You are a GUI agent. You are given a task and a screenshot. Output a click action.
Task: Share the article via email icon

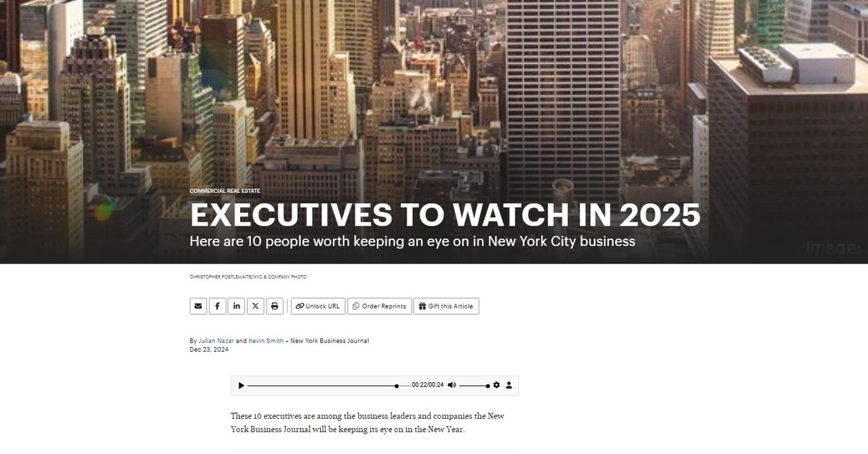tap(198, 306)
